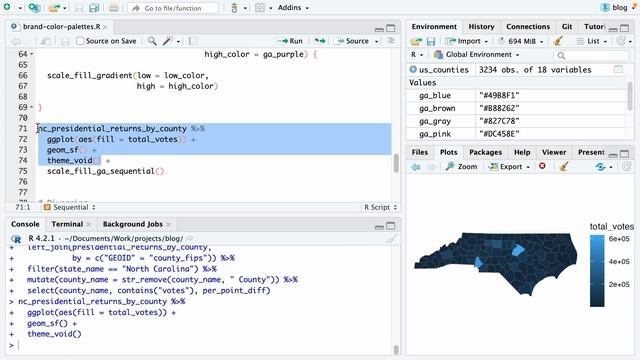
Task: Switch to the History tab
Action: 481,27
